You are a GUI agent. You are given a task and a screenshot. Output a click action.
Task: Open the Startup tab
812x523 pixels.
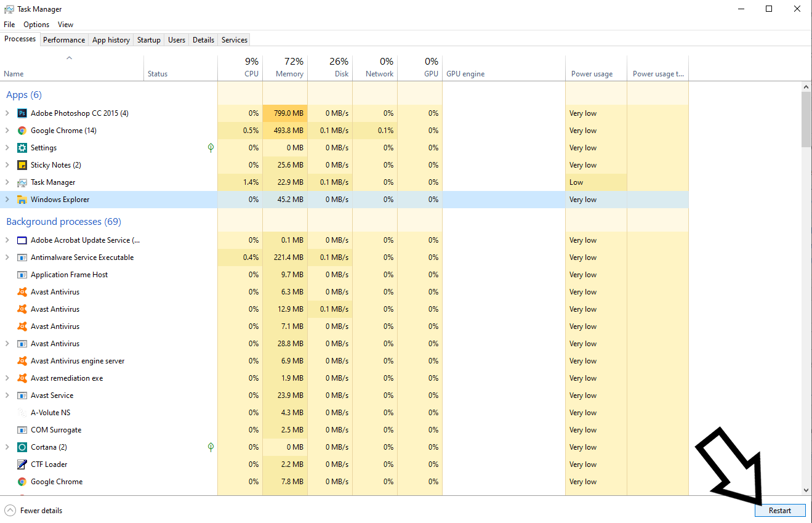click(x=149, y=40)
